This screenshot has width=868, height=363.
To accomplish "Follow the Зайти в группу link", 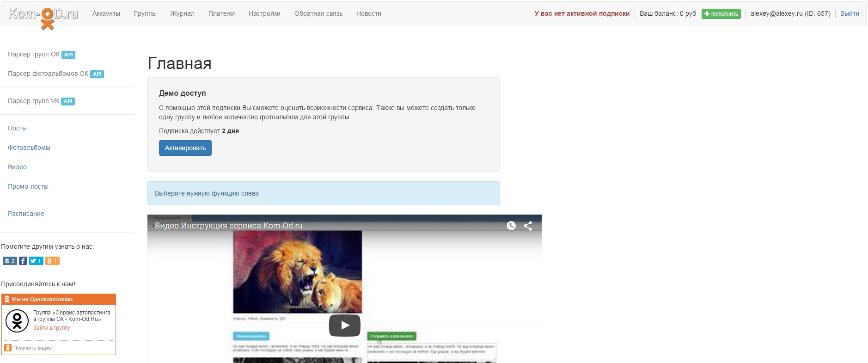I will click(52, 328).
